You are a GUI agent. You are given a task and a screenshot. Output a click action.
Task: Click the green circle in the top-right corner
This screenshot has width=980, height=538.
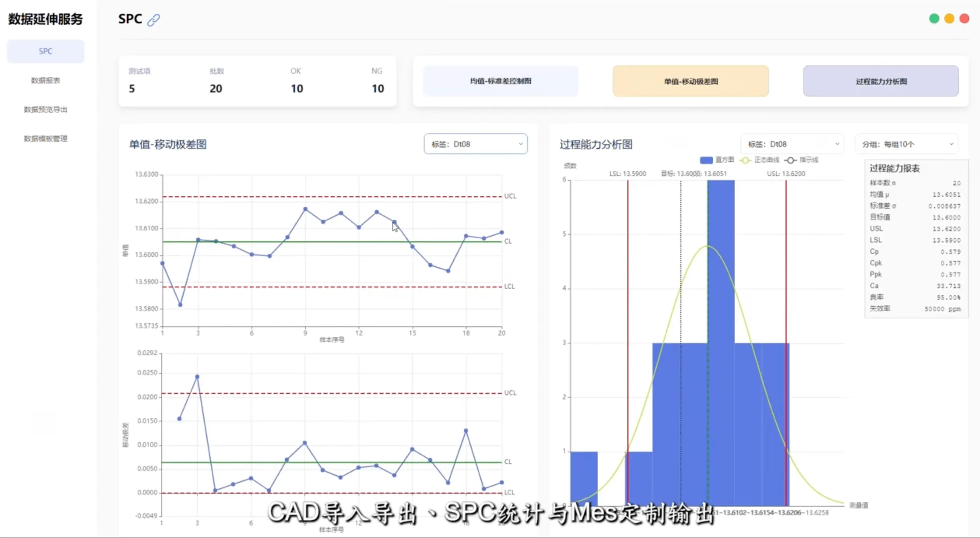934,19
